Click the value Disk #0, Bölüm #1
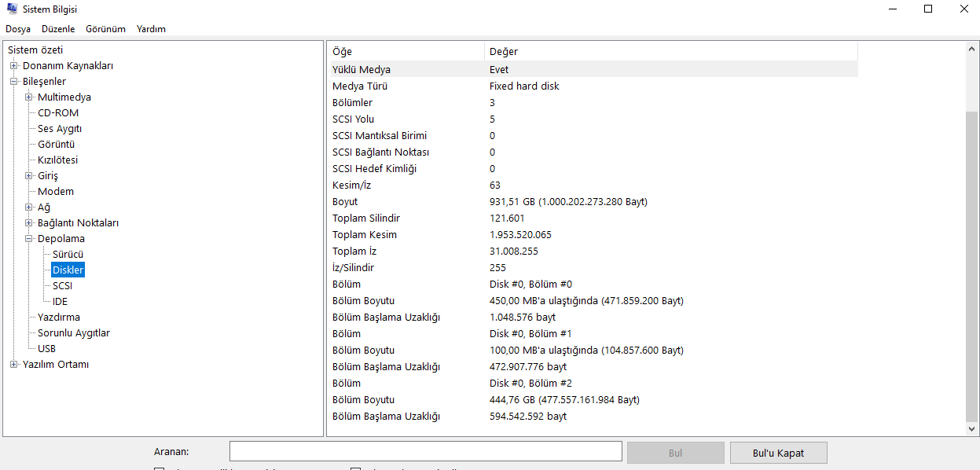The height and width of the screenshot is (470, 980). (530, 334)
